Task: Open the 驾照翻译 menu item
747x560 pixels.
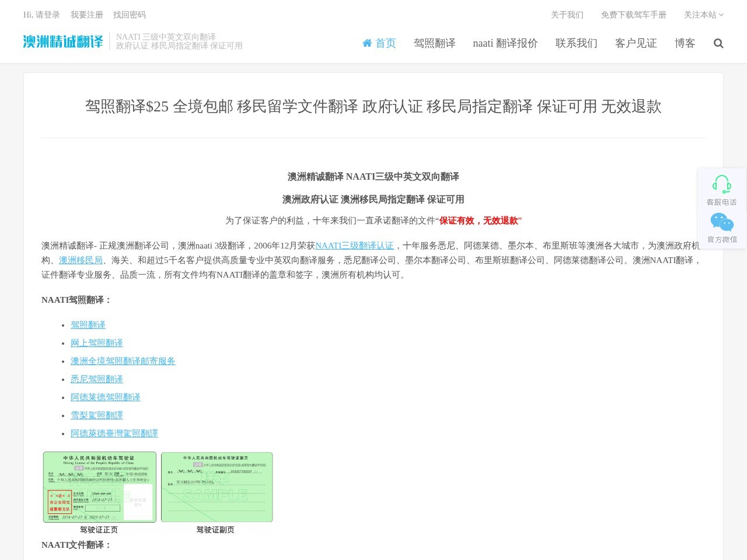Action: pos(435,43)
